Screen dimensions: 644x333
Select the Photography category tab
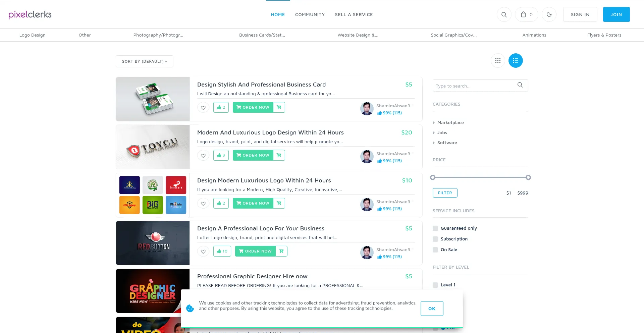tap(158, 35)
